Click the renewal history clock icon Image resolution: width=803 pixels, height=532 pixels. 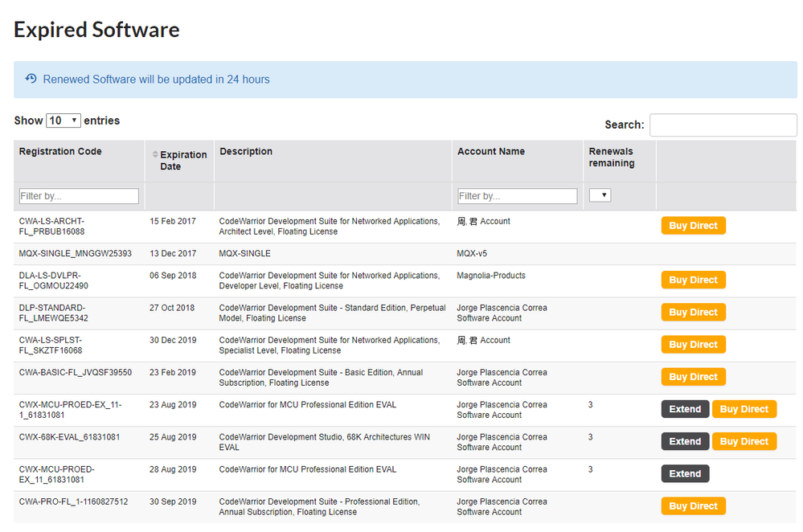point(31,79)
